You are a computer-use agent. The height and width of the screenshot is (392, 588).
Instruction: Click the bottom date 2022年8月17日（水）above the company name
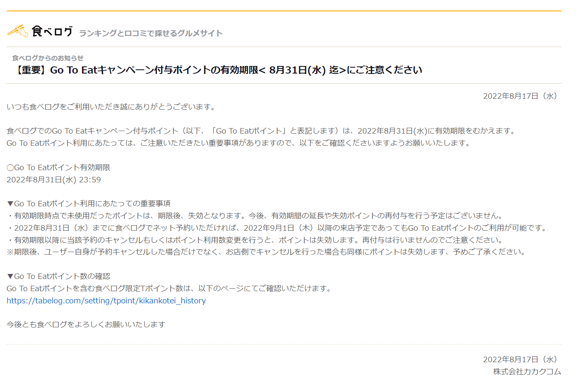(522, 360)
